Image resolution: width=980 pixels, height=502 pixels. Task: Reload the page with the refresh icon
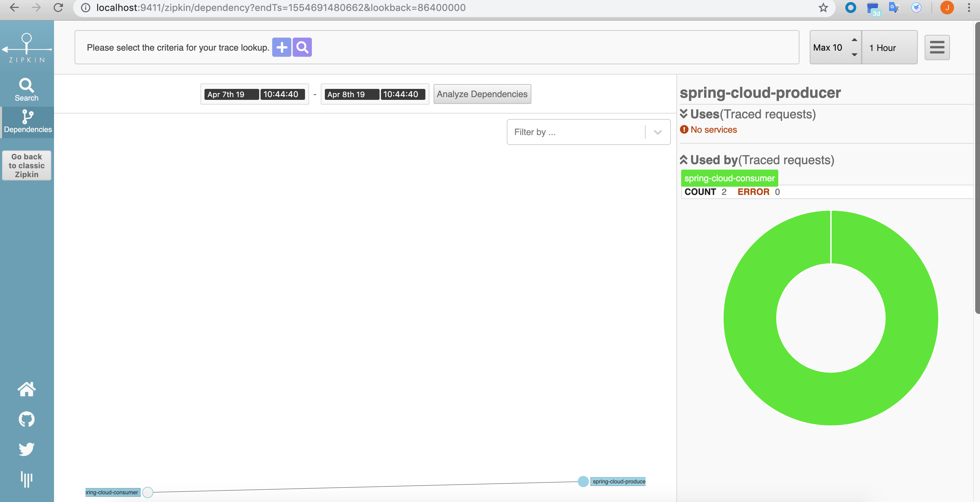58,8
